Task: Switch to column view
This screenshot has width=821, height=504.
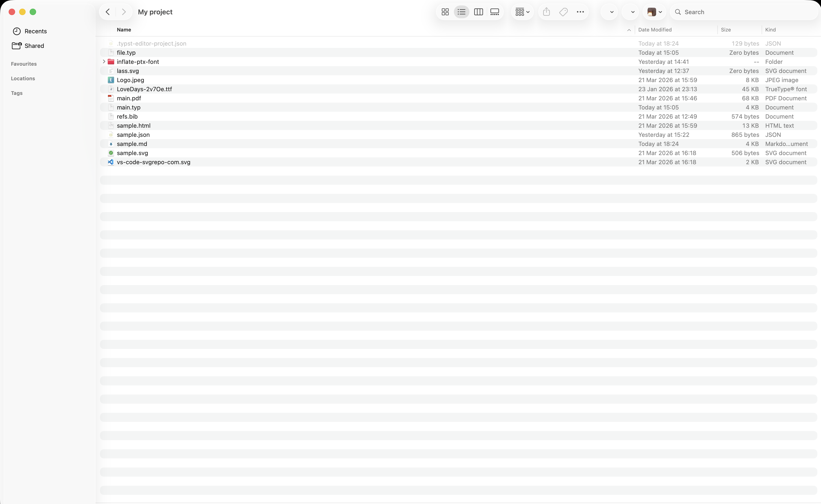Action: (478, 12)
